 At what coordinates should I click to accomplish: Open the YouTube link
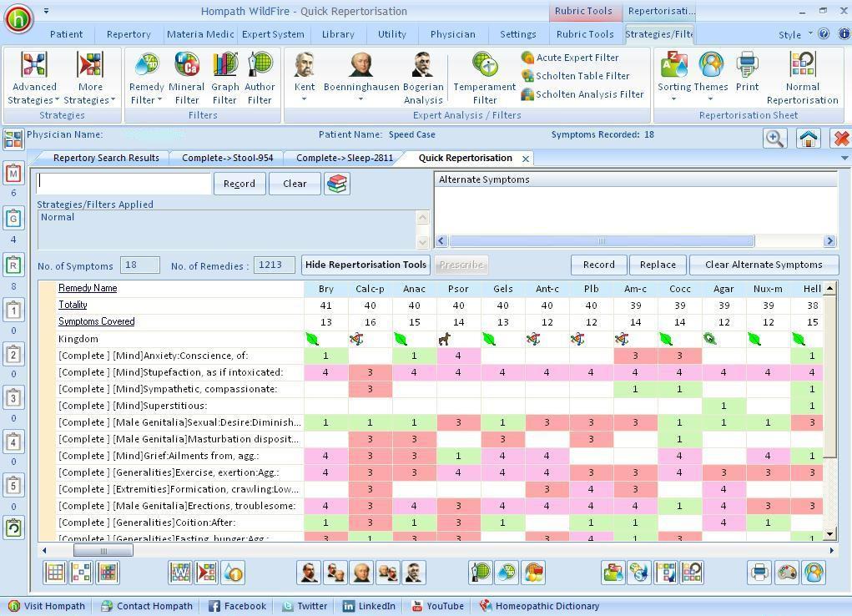(x=437, y=606)
